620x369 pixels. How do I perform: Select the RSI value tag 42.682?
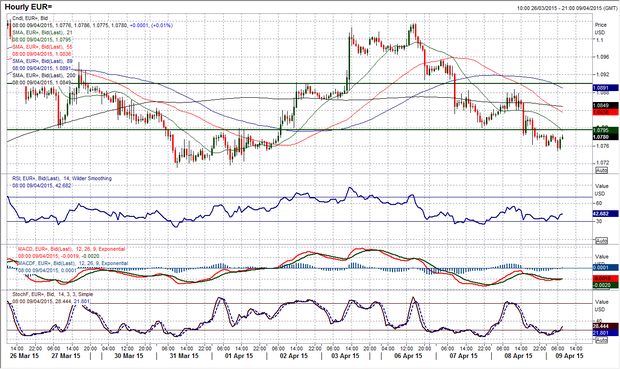(x=606, y=214)
